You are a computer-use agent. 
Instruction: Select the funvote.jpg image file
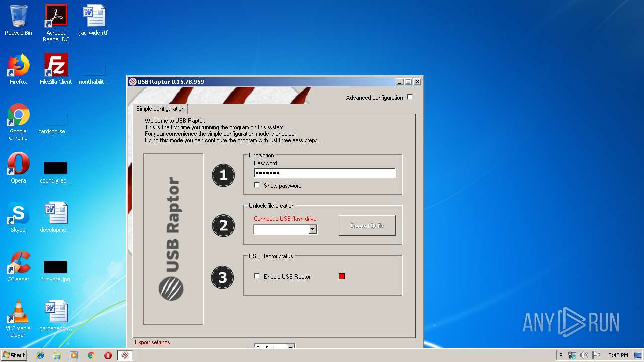click(x=56, y=270)
